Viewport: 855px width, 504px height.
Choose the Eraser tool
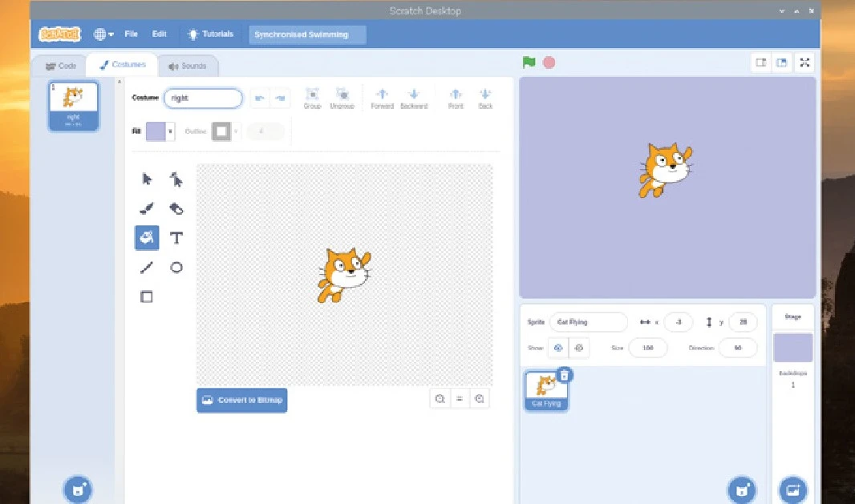point(176,208)
